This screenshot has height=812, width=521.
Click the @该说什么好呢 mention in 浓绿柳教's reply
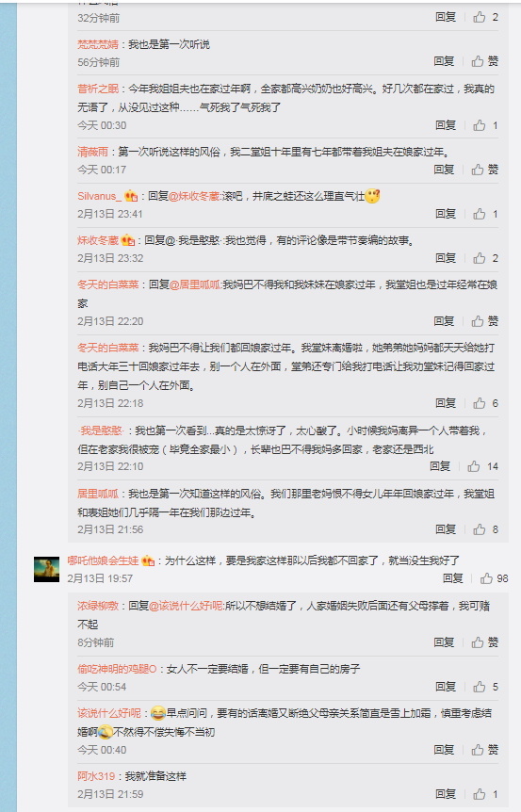coord(187,606)
